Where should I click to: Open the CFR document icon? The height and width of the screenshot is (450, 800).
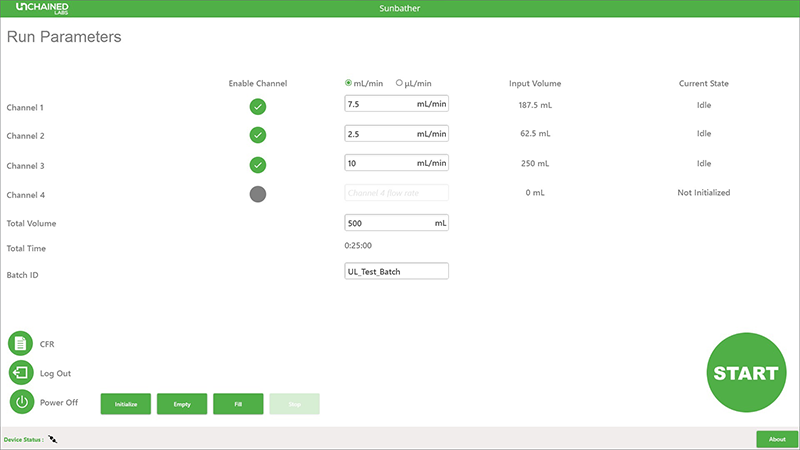point(20,343)
